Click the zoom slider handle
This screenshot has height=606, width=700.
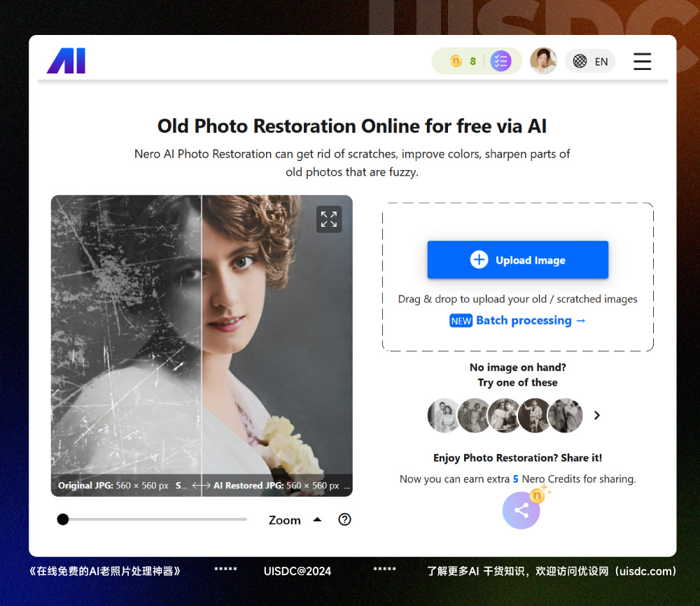tap(63, 519)
